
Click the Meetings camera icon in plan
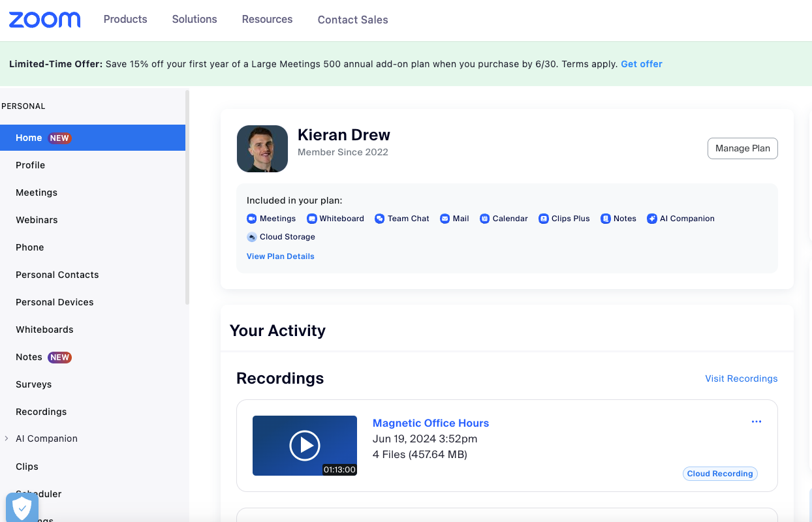tap(252, 219)
